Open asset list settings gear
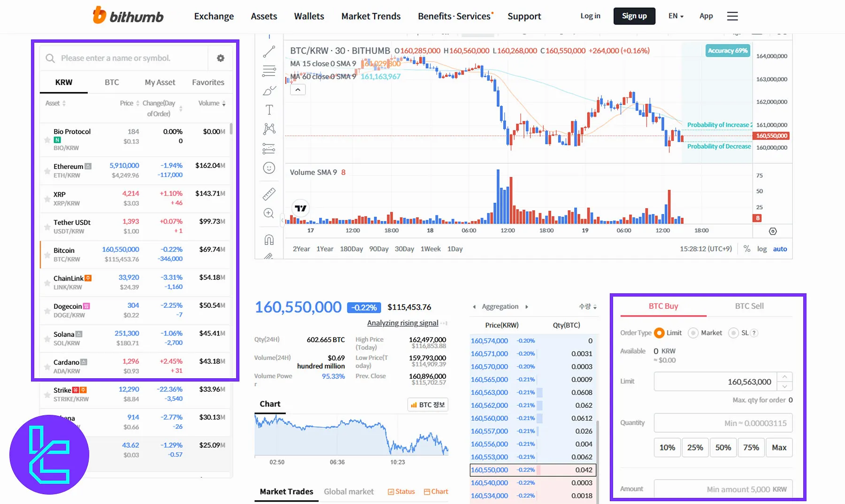The height and width of the screenshot is (504, 845). tap(221, 58)
